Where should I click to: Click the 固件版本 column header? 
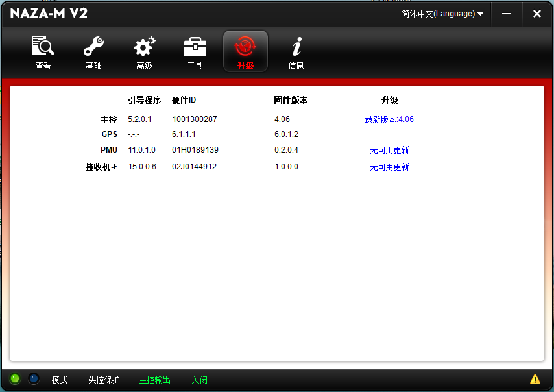click(x=291, y=100)
